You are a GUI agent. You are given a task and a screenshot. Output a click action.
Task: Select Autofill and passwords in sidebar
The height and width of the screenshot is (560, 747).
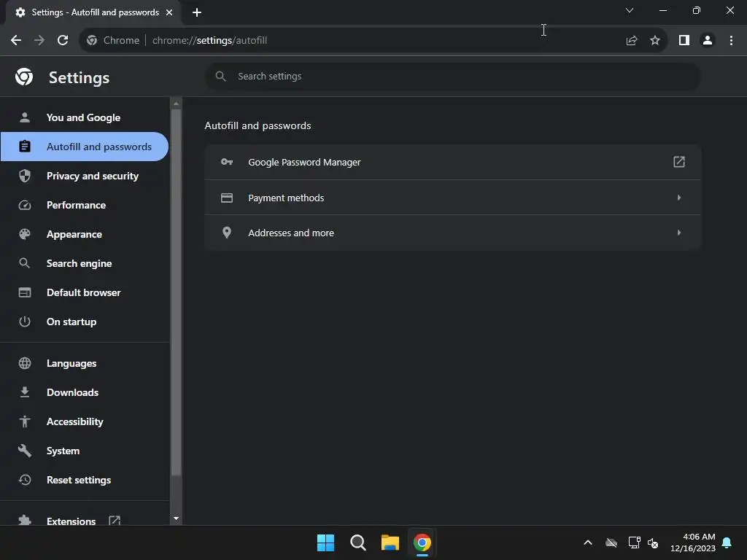85,147
